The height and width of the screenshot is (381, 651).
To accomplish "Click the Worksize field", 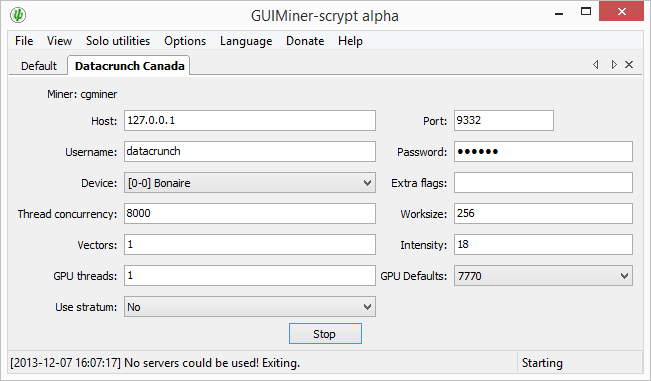I will tap(543, 213).
